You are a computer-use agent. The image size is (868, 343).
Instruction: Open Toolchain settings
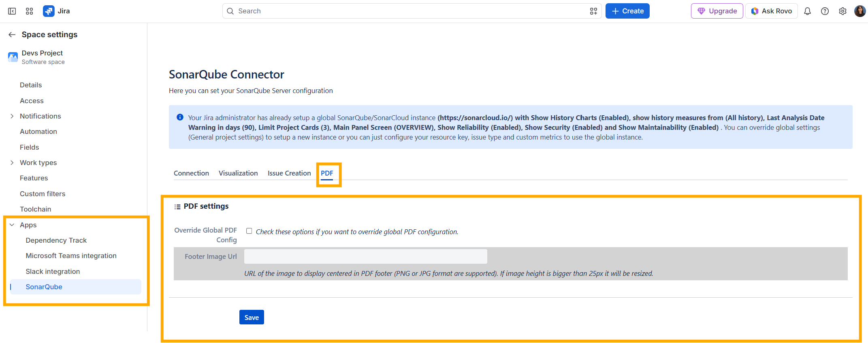coord(36,209)
